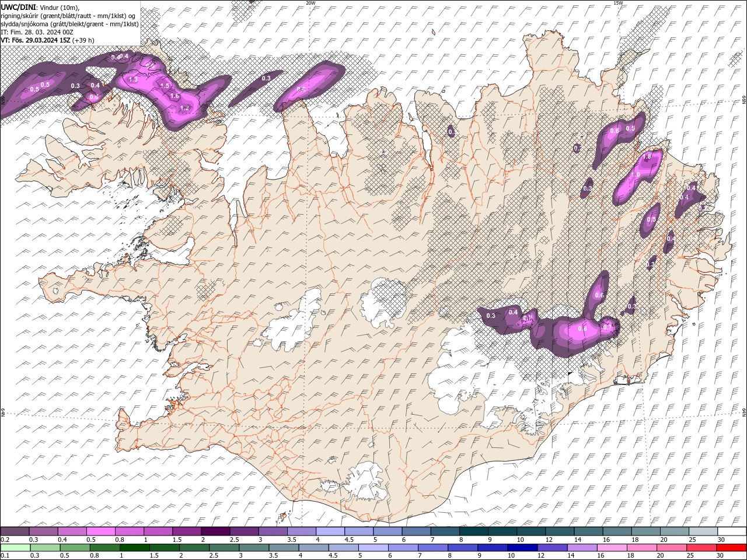Image resolution: width=747 pixels, height=560 pixels.
Task: Click the "UWC/DINI" title text
Action: pos(19,6)
